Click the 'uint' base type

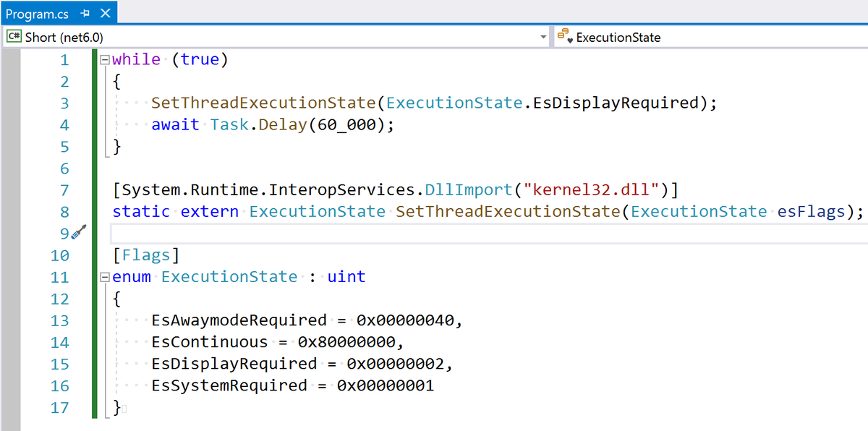tap(346, 277)
